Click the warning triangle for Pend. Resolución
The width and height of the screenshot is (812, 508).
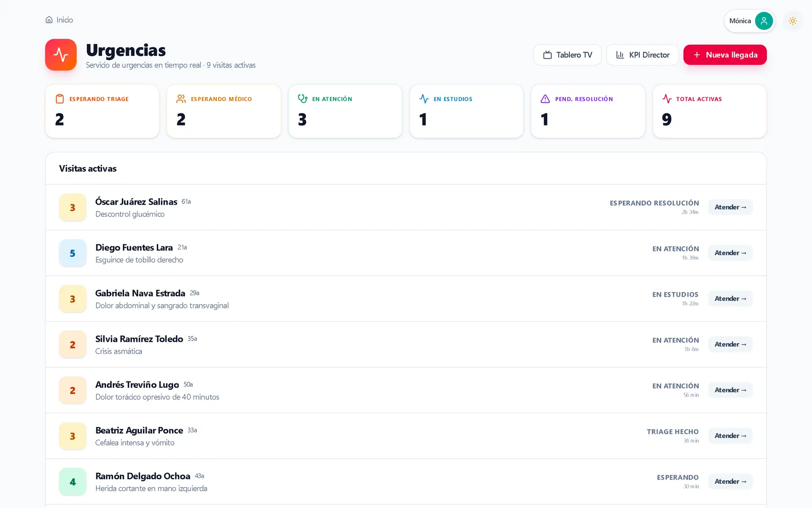546,99
